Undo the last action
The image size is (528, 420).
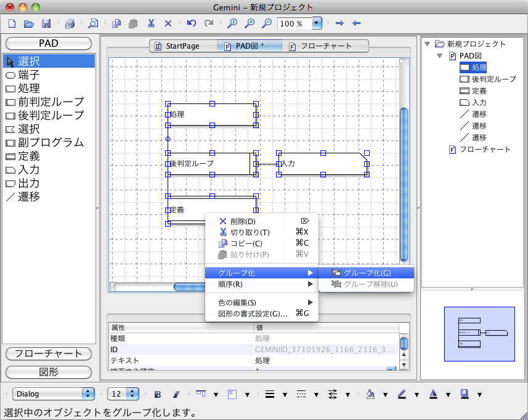click(x=191, y=23)
